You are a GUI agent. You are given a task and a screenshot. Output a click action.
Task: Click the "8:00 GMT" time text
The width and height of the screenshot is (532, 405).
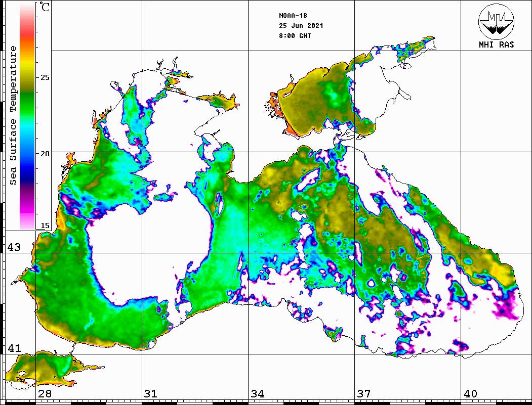pos(295,36)
